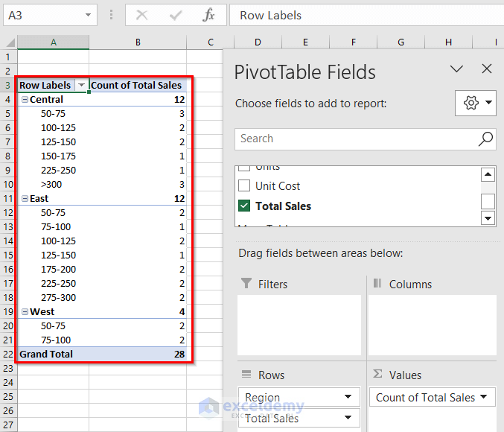The image size is (504, 432).
Task: Collapse the Central group in the pivot table
Action: pyautogui.click(x=25, y=100)
